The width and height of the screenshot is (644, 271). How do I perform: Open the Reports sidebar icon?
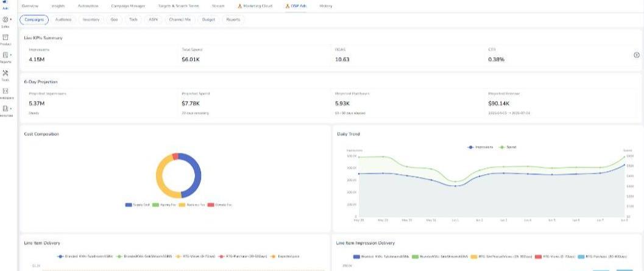(5, 55)
